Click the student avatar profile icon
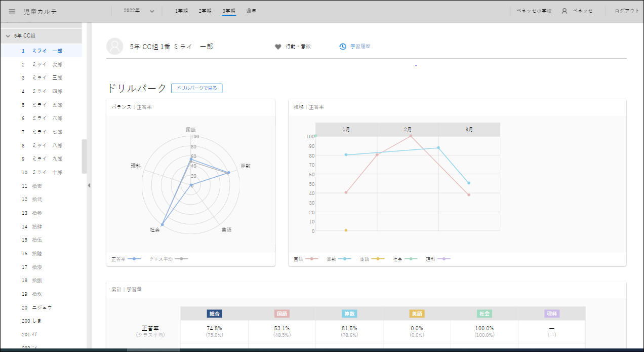 [x=115, y=46]
